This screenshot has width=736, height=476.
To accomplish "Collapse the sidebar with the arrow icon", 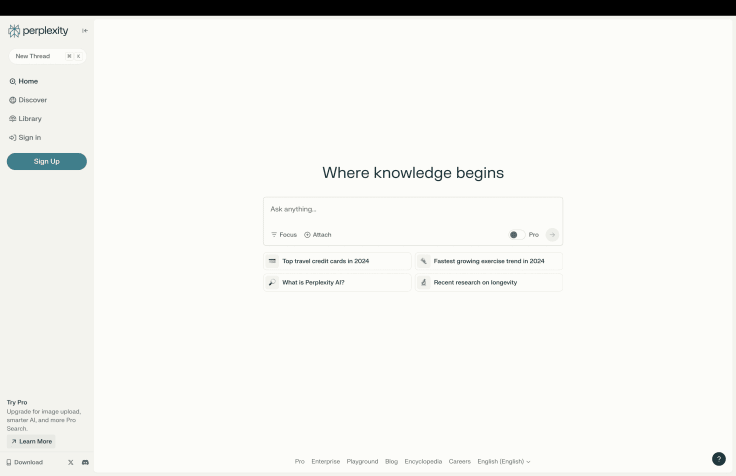I will pos(85,31).
